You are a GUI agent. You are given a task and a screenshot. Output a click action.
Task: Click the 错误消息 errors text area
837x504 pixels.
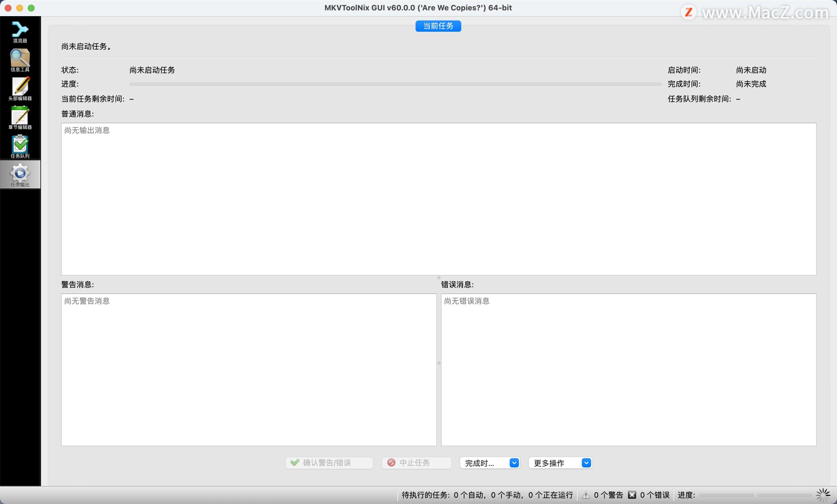629,370
